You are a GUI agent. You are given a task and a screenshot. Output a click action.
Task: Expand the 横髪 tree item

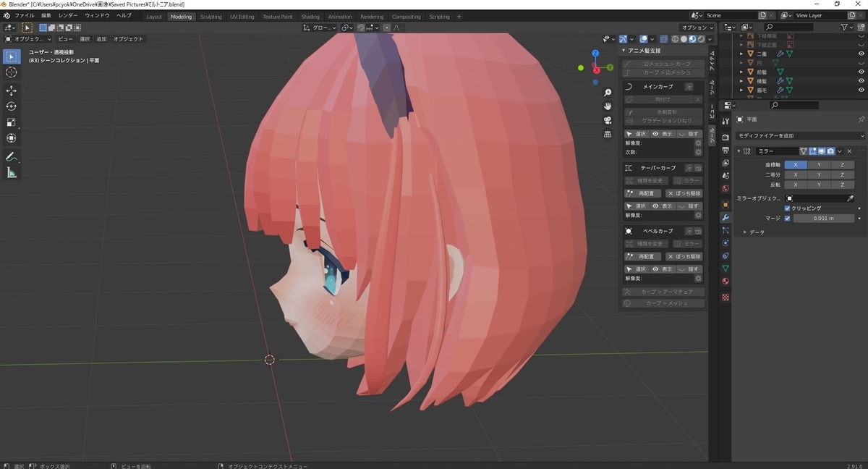coord(741,81)
